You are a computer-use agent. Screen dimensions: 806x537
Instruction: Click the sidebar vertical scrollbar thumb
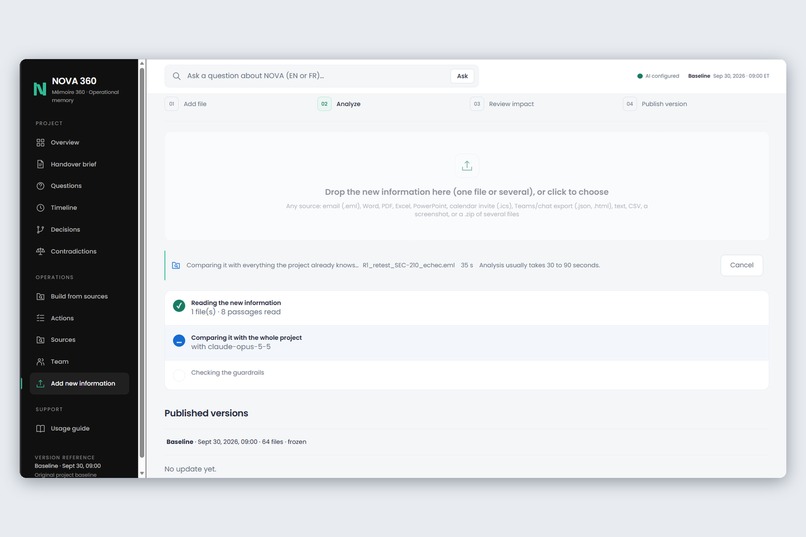click(142, 262)
